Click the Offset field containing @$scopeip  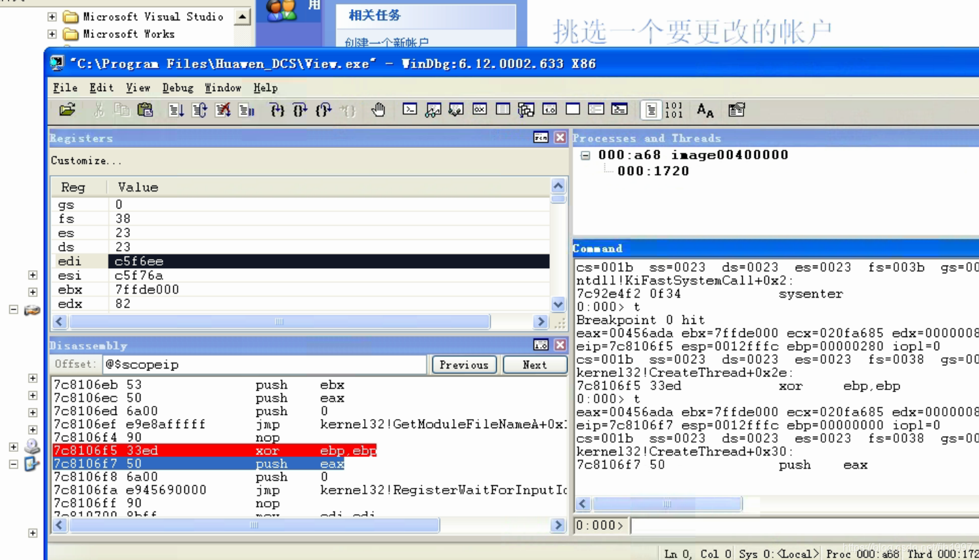(264, 365)
